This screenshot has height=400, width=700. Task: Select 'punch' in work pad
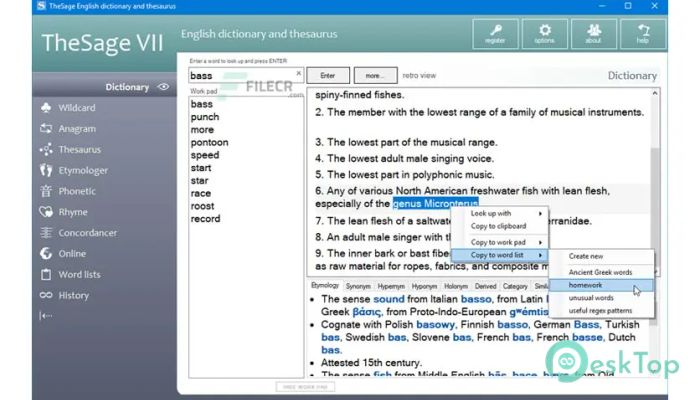[x=205, y=117]
